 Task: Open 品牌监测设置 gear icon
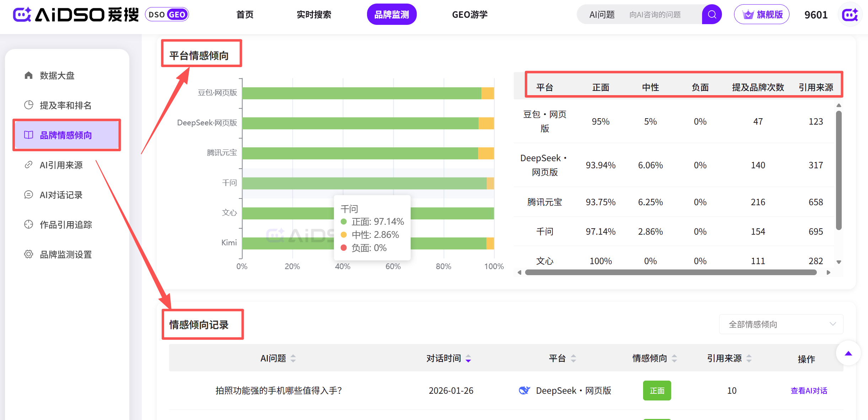28,254
